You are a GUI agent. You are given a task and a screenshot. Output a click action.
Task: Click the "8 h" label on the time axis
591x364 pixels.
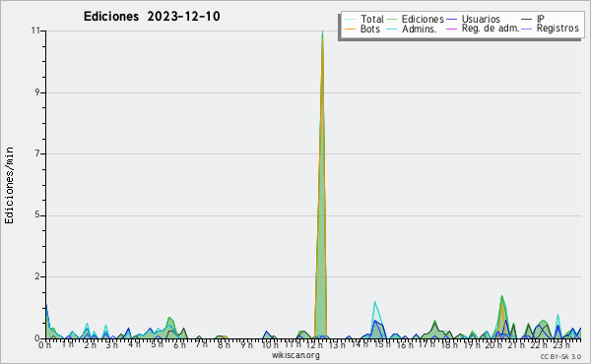[224, 344]
